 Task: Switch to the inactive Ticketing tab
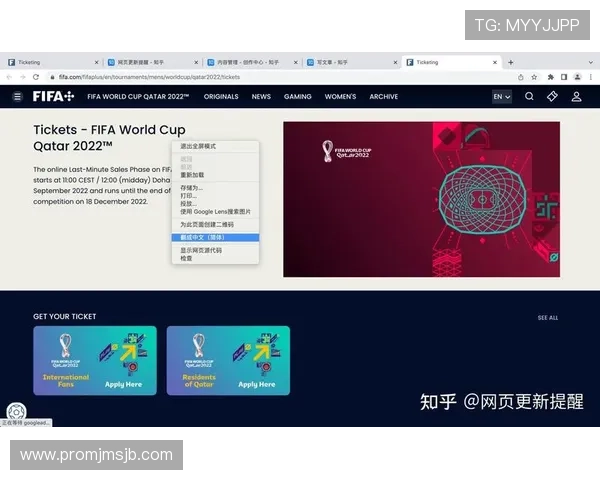(x=52, y=62)
